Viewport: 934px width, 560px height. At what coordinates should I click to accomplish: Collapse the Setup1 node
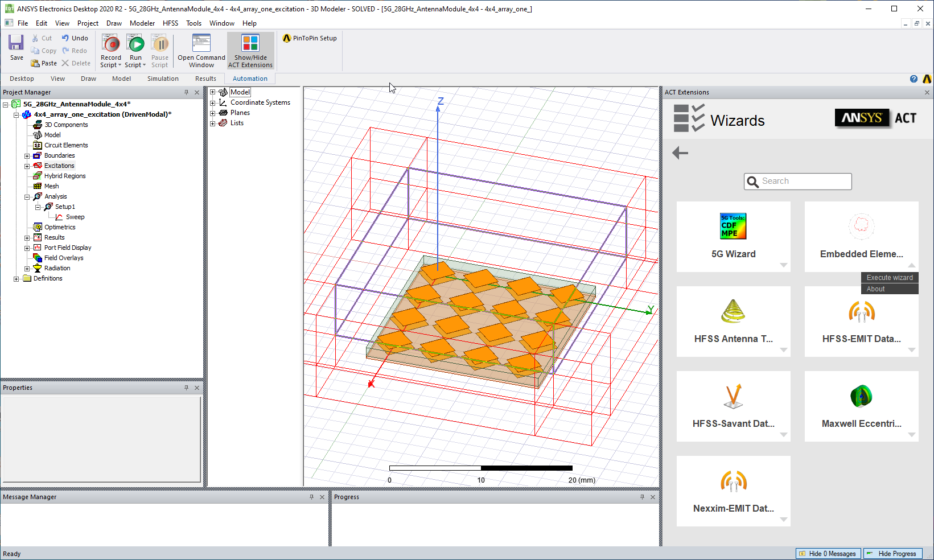click(38, 207)
